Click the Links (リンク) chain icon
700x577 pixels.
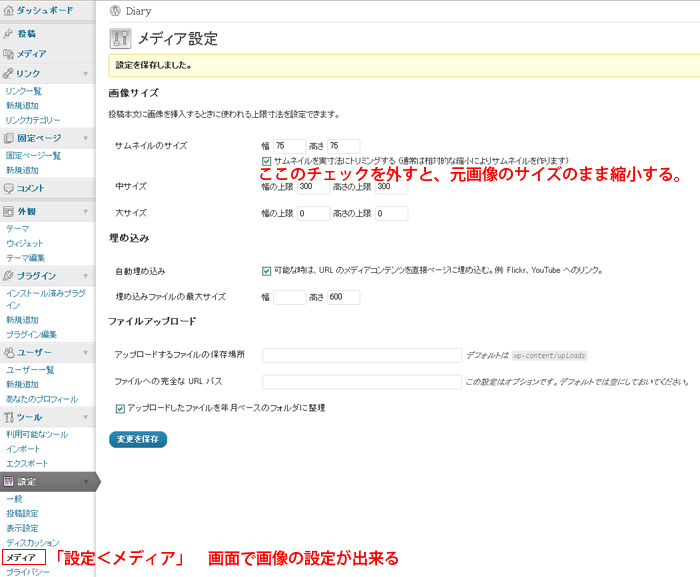tap(9, 73)
